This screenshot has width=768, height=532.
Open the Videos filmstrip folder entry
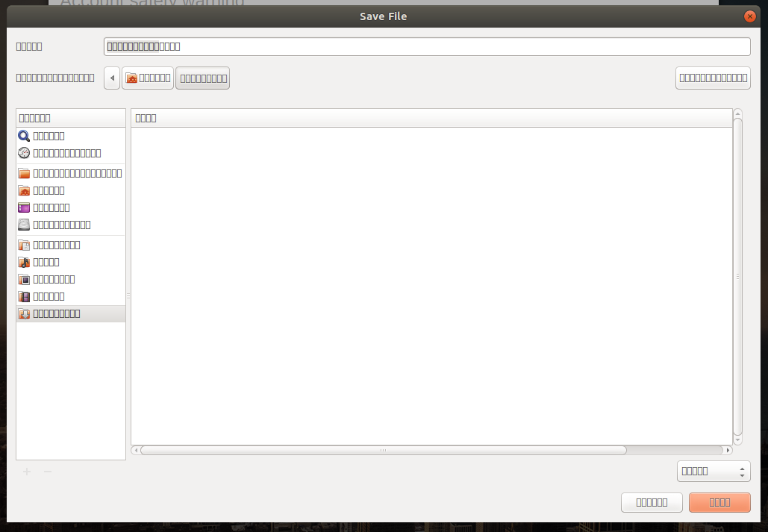70,296
